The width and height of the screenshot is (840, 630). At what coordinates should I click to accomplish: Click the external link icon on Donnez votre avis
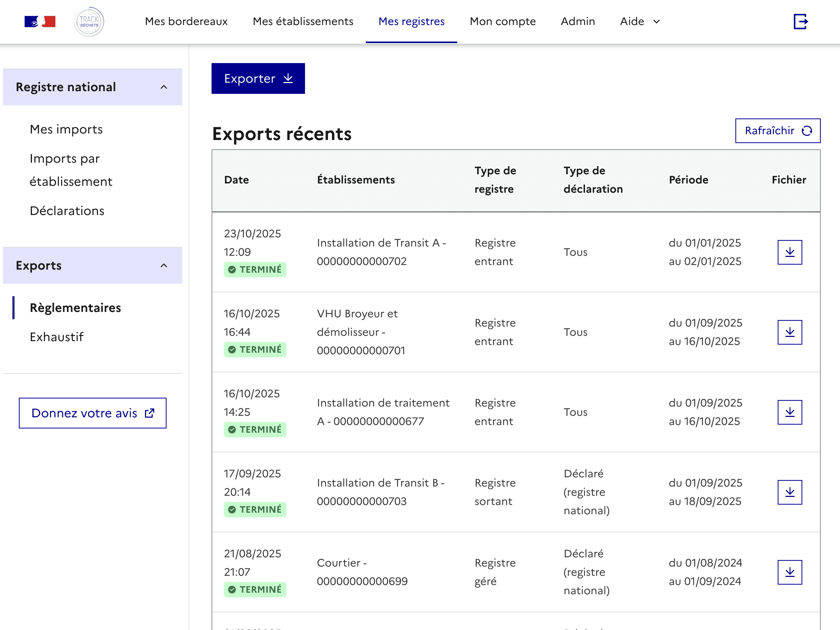(x=149, y=412)
